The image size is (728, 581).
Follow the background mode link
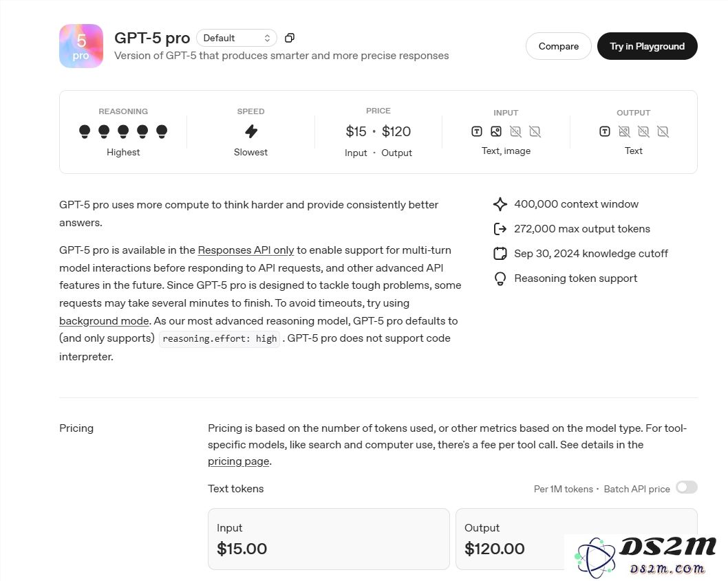point(104,321)
